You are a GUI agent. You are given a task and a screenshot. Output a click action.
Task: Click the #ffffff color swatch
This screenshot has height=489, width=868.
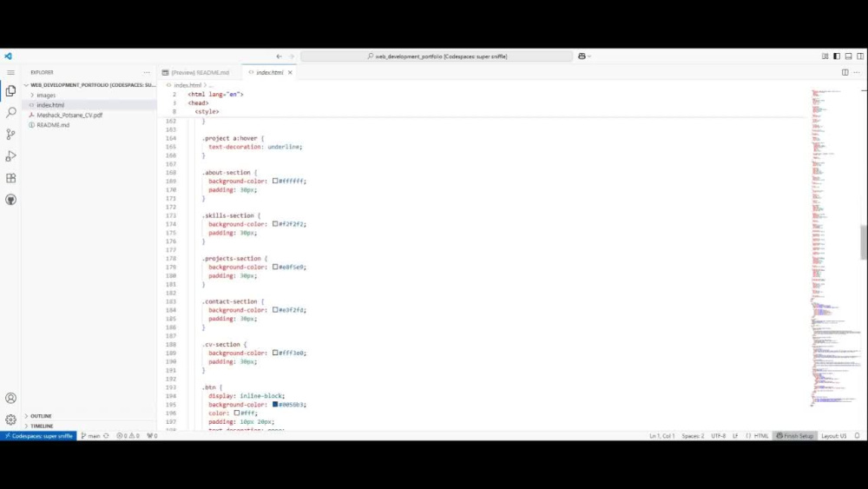(x=275, y=181)
